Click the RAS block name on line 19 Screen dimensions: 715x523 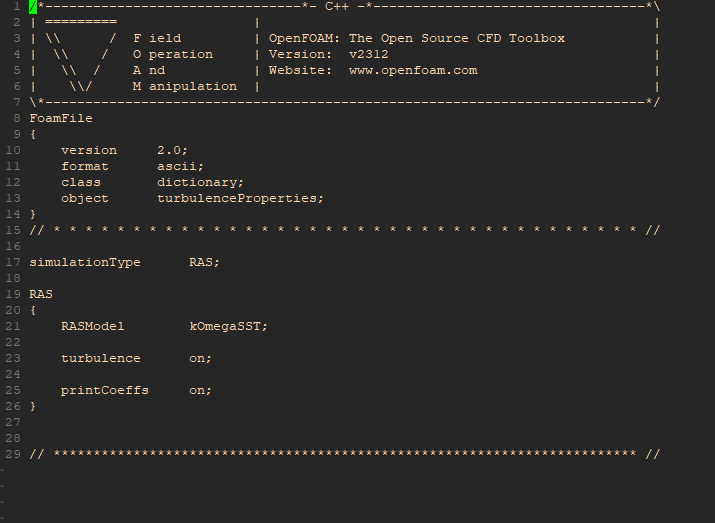tap(41, 294)
